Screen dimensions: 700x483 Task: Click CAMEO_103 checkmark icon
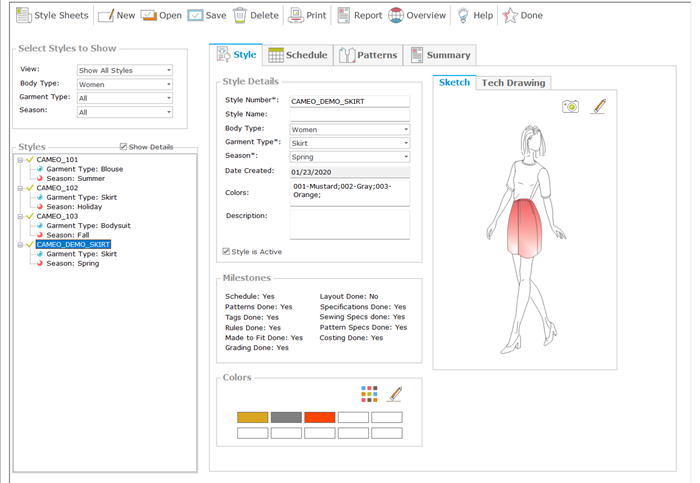pyautogui.click(x=30, y=216)
